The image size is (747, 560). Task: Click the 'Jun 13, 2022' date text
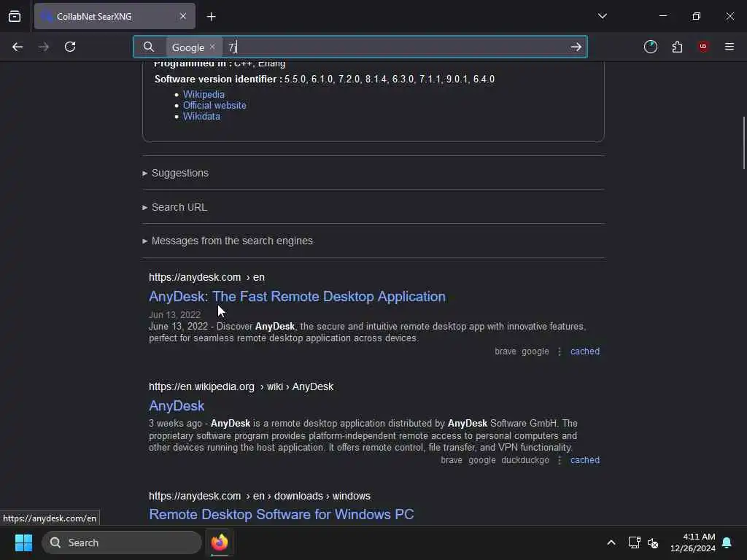coord(174,315)
